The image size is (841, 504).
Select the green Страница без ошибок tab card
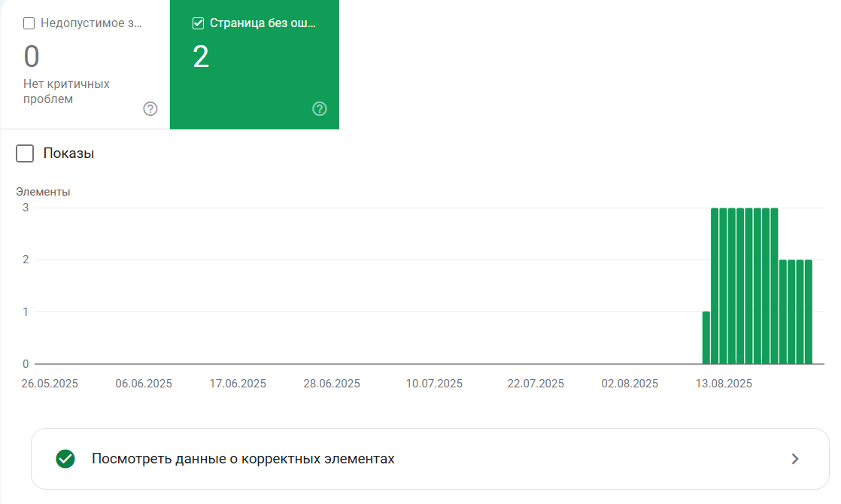[254, 65]
